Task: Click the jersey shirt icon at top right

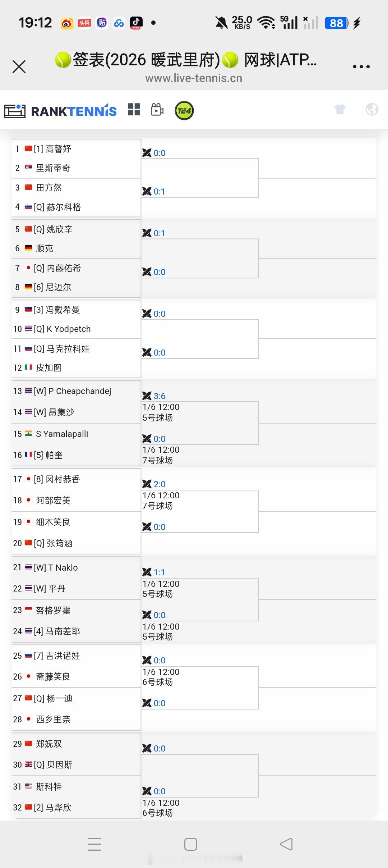Action: click(340, 110)
